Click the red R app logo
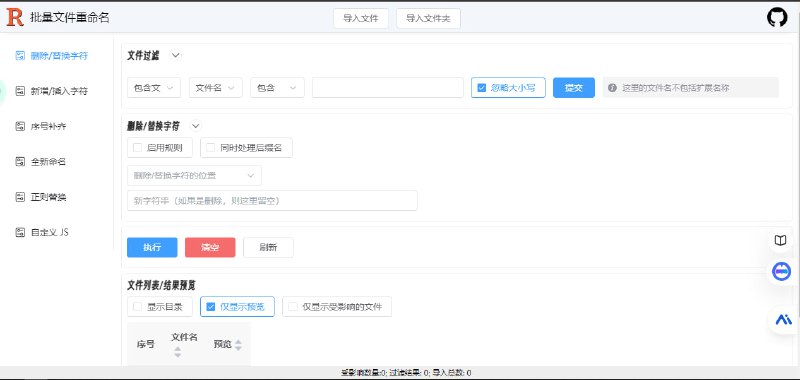The height and width of the screenshot is (380, 800). click(15, 17)
